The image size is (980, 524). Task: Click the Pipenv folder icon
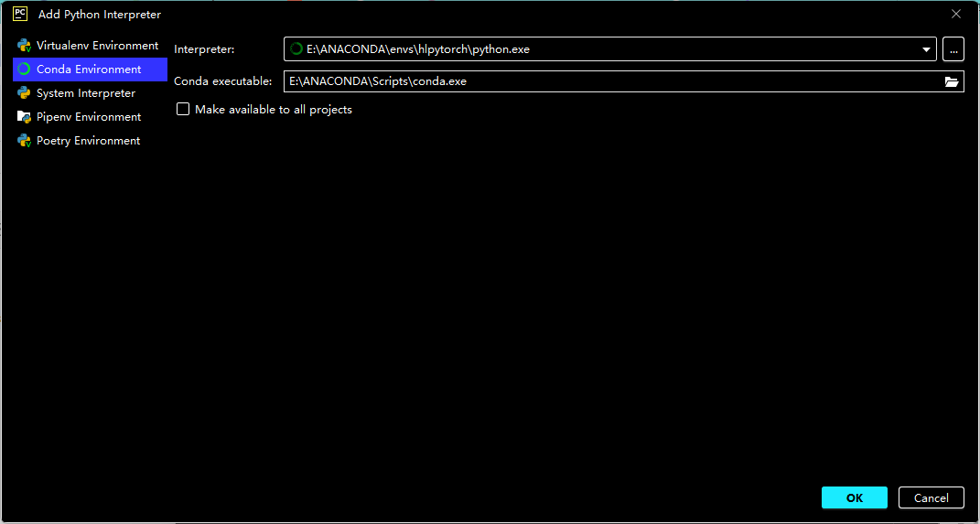click(25, 117)
